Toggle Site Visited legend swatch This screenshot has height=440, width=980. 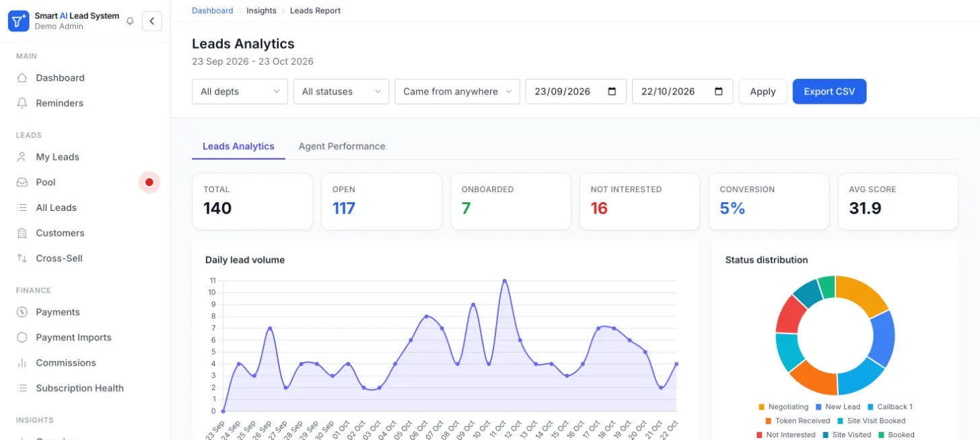[x=826, y=435]
